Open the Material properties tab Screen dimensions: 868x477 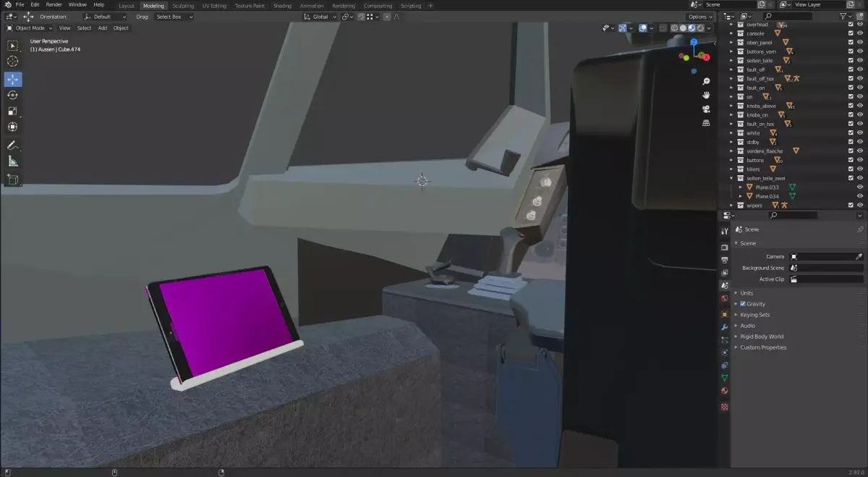tap(725, 391)
